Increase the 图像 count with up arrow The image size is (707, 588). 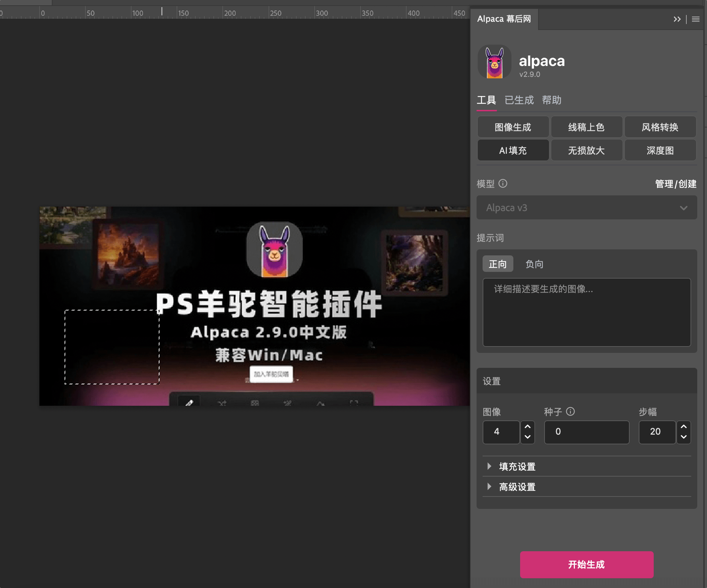click(528, 426)
